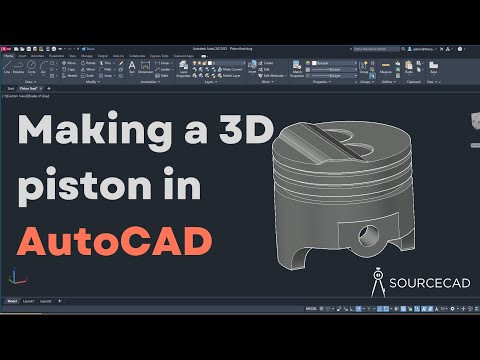
Task: Toggle lineweight display in status bar
Action: pos(397,309)
